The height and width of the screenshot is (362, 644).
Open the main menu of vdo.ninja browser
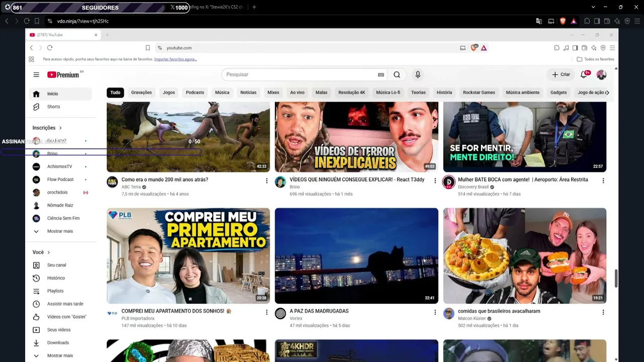[636, 21]
